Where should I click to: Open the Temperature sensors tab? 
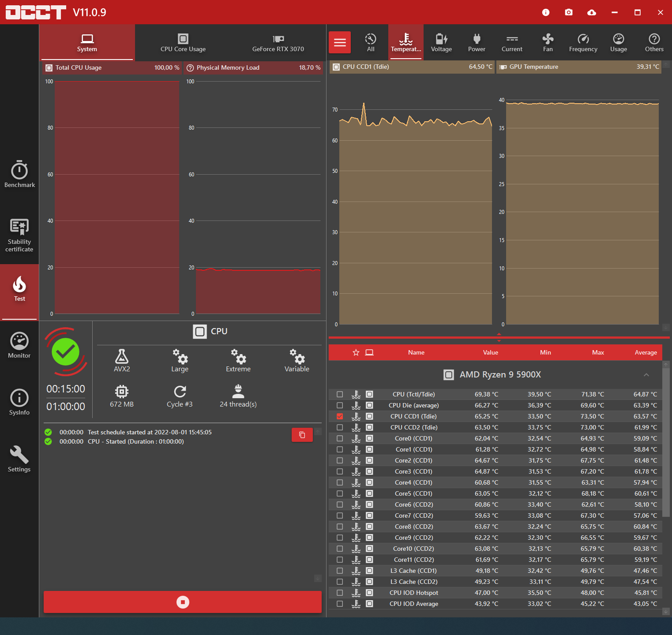[406, 42]
